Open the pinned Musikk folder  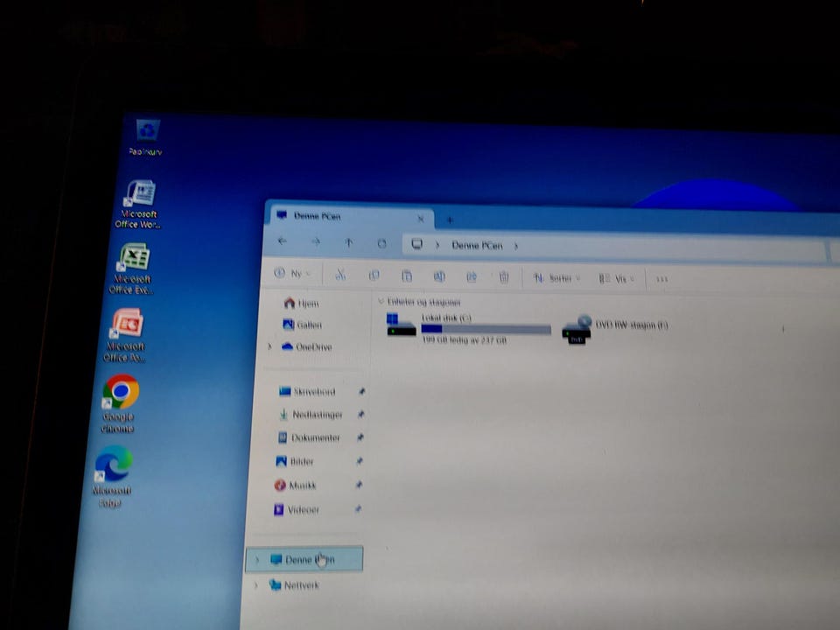tap(295, 486)
